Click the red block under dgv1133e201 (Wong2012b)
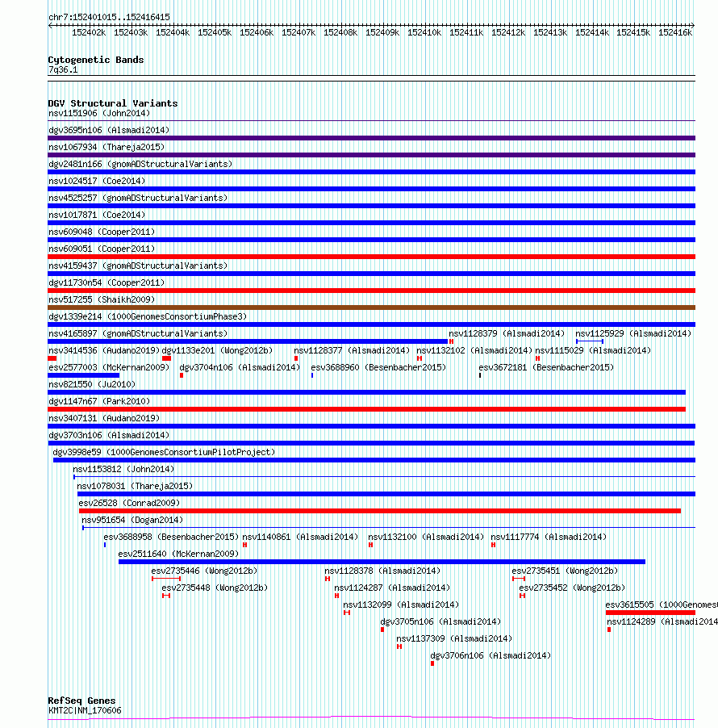The height and width of the screenshot is (728, 718). [167, 358]
